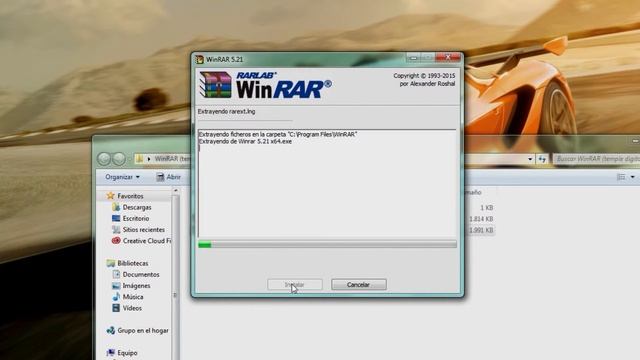Click the Grupo en el hogar icon
Image resolution: width=640 pixels, height=360 pixels.
tap(111, 331)
